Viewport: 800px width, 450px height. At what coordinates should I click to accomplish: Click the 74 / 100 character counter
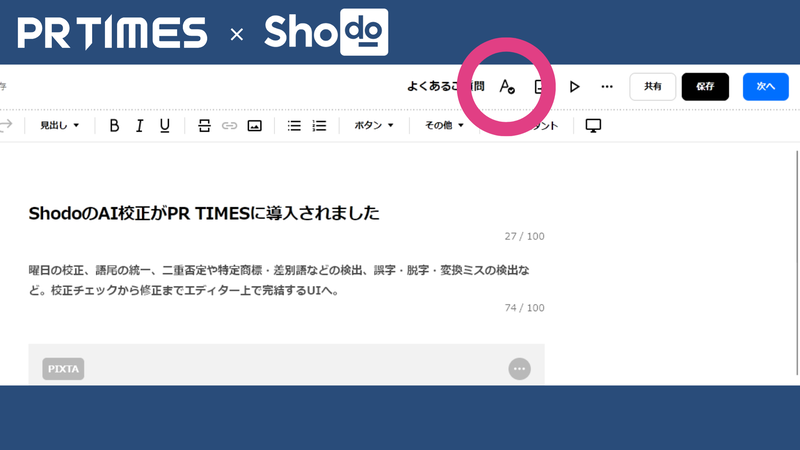pyautogui.click(x=524, y=308)
